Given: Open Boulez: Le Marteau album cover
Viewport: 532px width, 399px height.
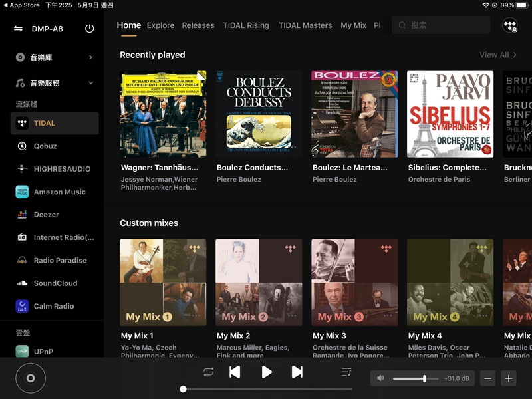Looking at the screenshot, I should (354, 114).
